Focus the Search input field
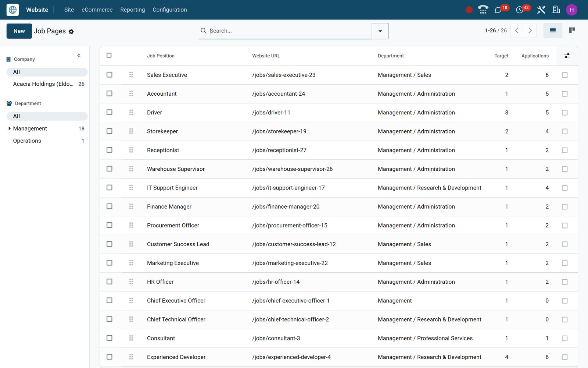 point(290,31)
